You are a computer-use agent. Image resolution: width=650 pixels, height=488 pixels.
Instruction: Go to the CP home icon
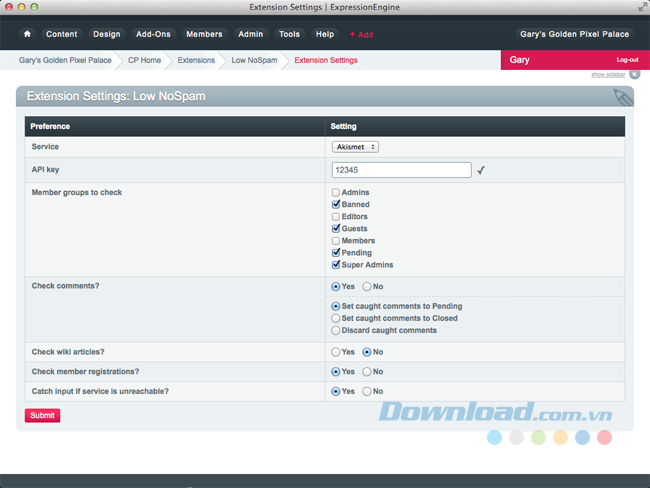[27, 34]
